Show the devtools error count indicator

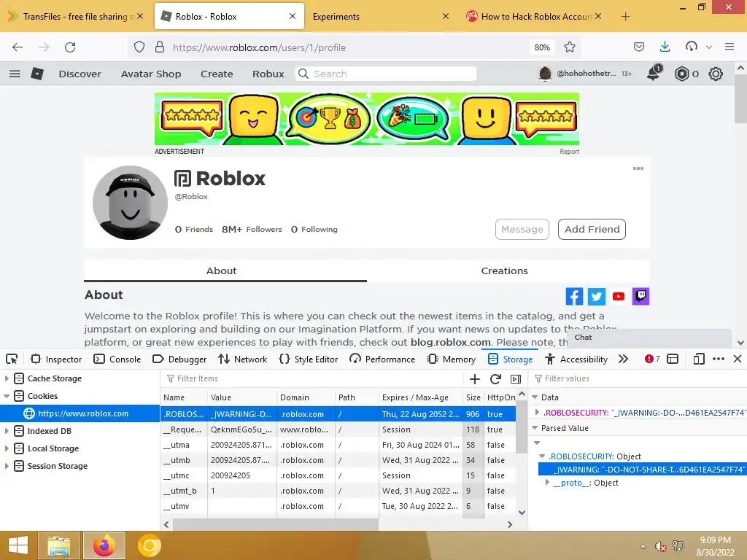pyautogui.click(x=651, y=359)
